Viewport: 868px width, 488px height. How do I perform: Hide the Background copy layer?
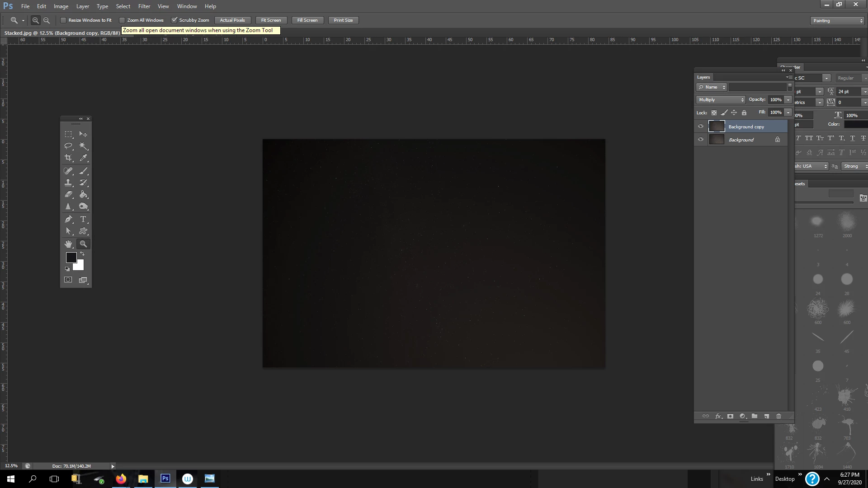pyautogui.click(x=701, y=127)
